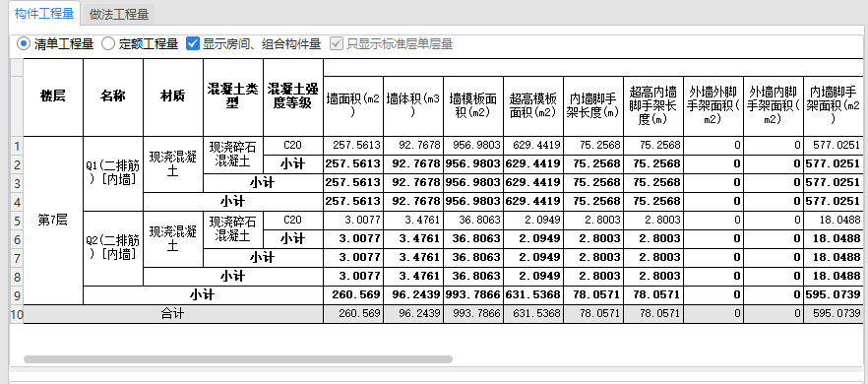The width and height of the screenshot is (868, 384).
Task: Click row number 1 header
Action: tap(16, 146)
